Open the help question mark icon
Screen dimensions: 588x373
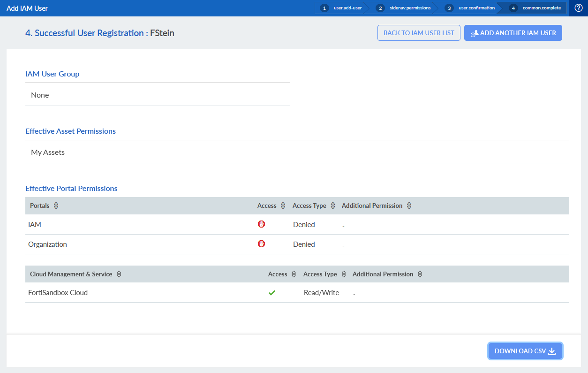pyautogui.click(x=578, y=8)
